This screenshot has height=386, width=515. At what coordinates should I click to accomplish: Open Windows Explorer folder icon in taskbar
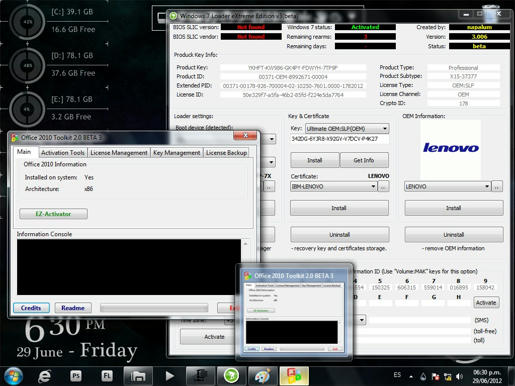pos(138,376)
